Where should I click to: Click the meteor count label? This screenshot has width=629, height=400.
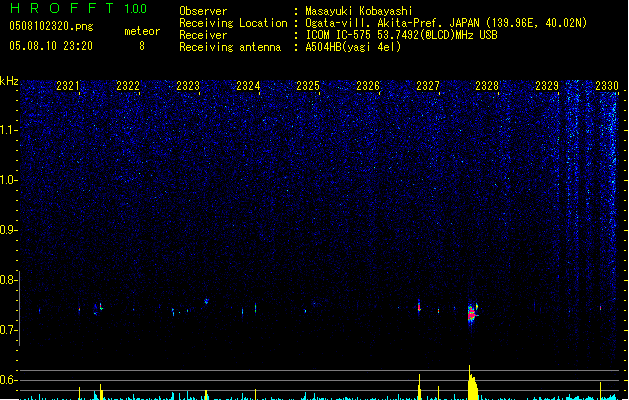(x=142, y=31)
